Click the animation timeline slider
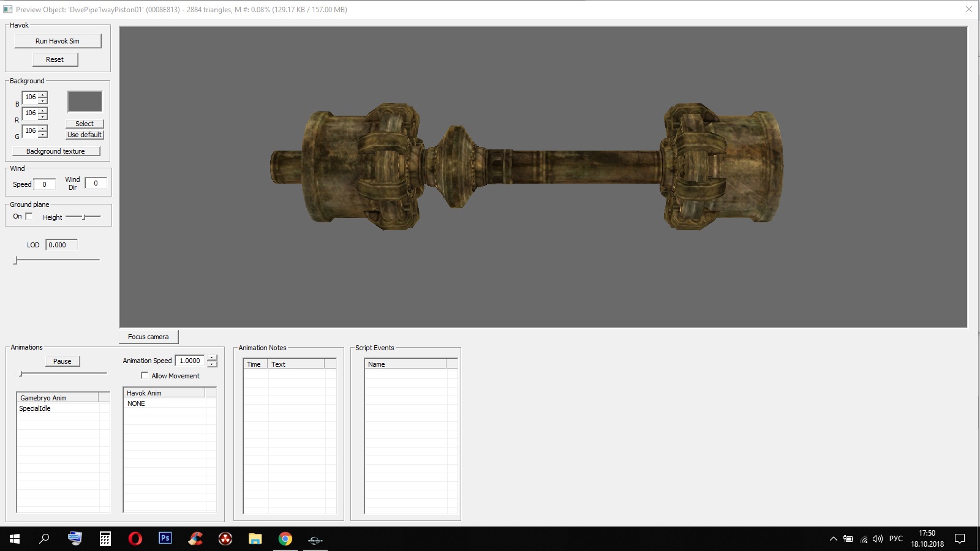 63,373
